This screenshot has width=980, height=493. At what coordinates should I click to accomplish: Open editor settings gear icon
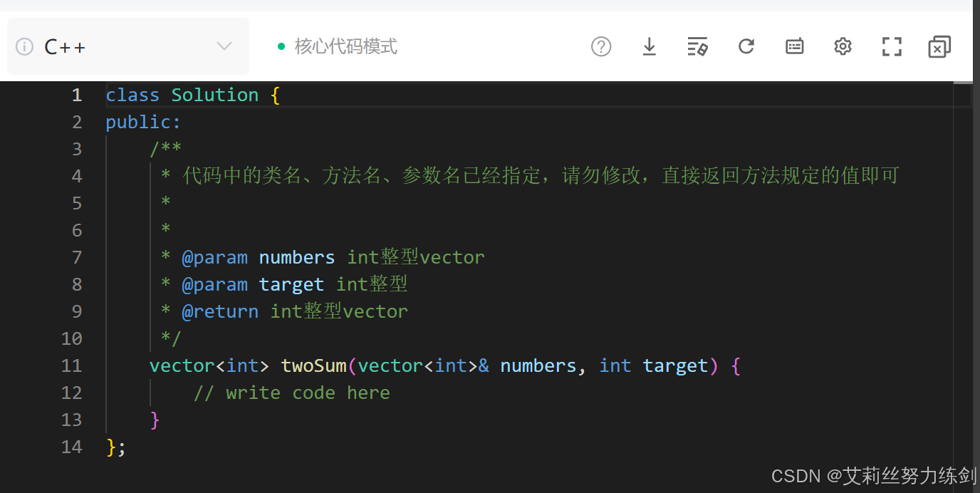tap(843, 47)
